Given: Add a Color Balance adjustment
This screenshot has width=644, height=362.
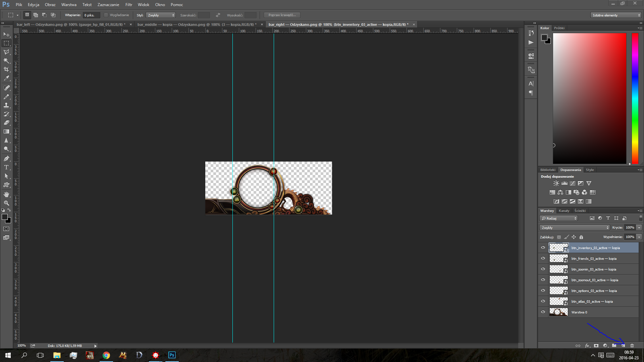Looking at the screenshot, I should click(560, 192).
